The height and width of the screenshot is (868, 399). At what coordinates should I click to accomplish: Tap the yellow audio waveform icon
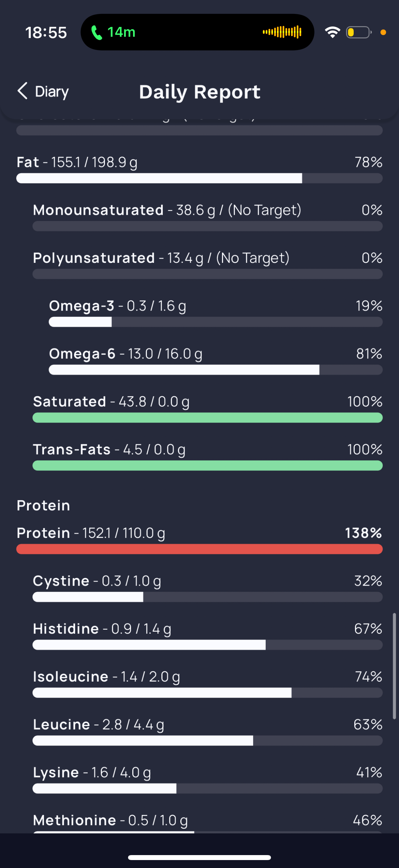click(x=282, y=32)
